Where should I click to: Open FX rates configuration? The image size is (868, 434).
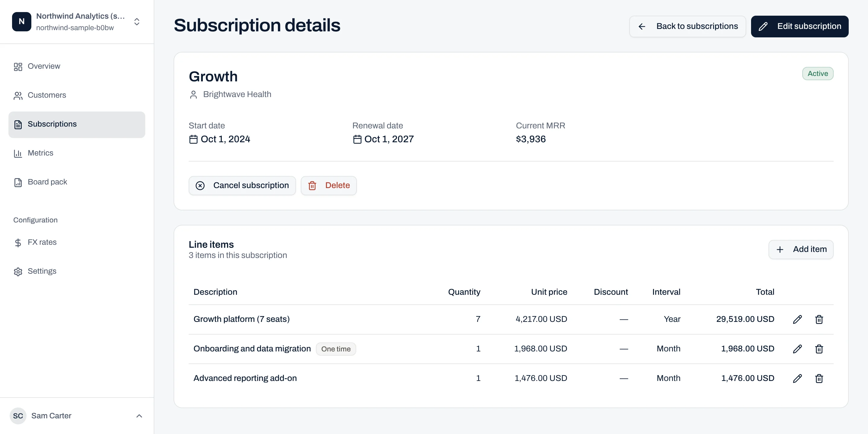[77, 242]
